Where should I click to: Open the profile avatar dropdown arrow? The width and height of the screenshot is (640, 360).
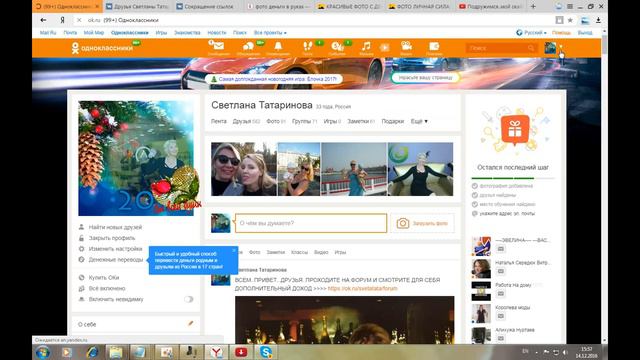[561, 47]
